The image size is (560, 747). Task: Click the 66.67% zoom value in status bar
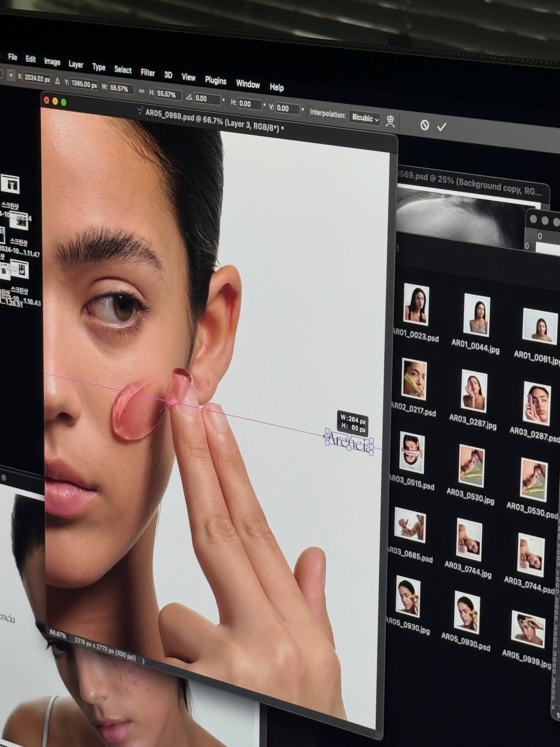pos(58,634)
